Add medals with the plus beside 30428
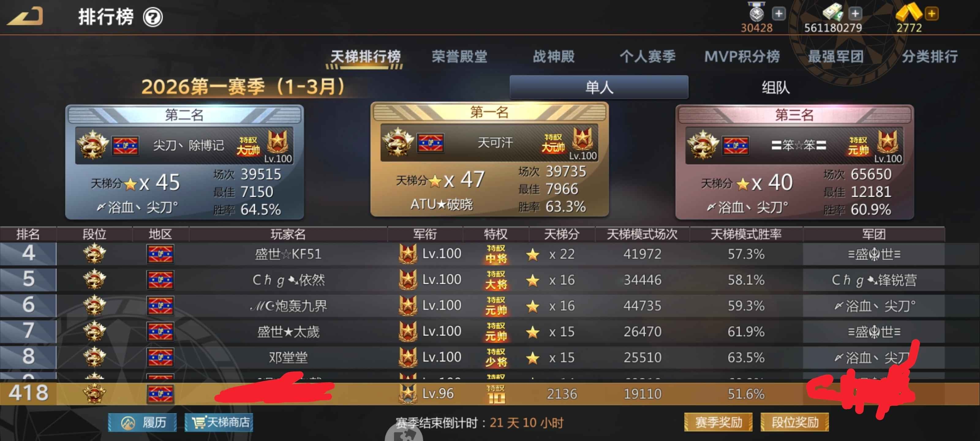The image size is (980, 441). click(779, 14)
